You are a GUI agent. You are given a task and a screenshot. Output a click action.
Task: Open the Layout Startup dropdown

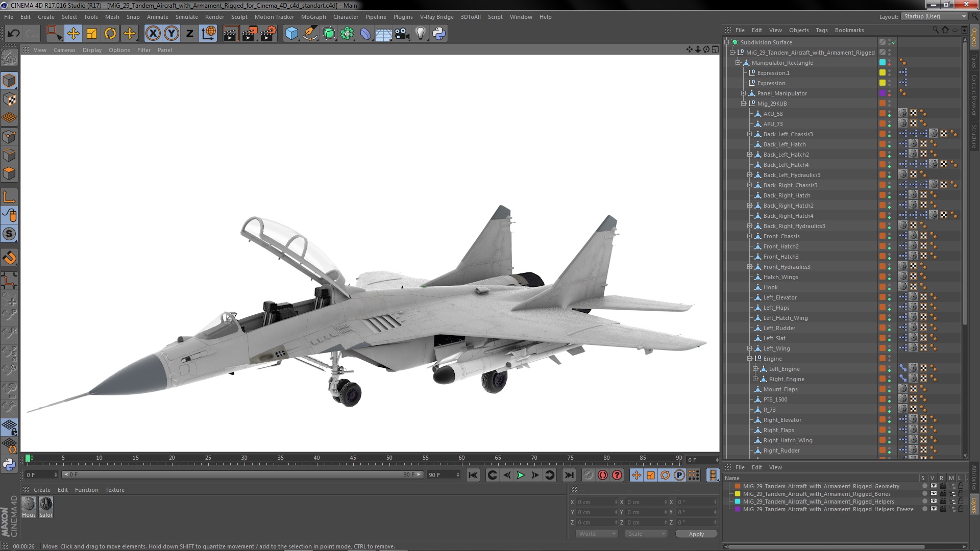coord(934,16)
